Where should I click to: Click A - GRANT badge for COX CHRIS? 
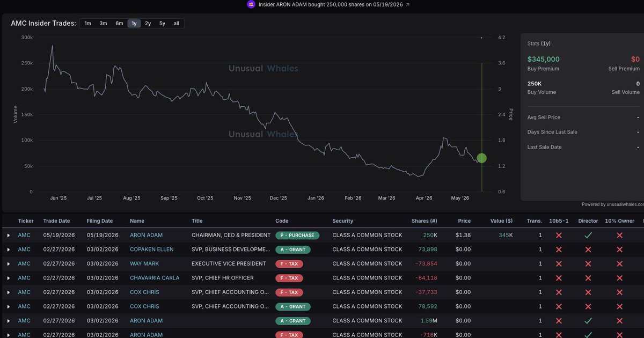pos(292,306)
